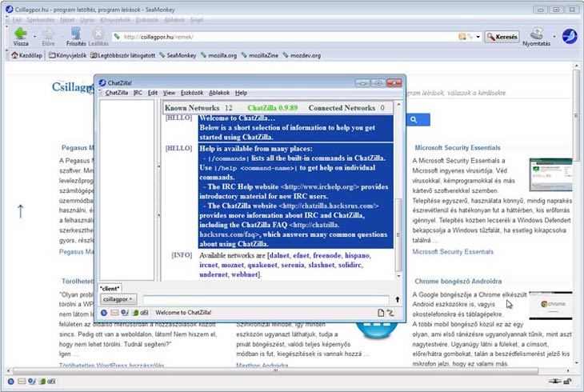Click the browser URL address field
Image resolution: width=584 pixels, height=392 pixels.
[280, 37]
